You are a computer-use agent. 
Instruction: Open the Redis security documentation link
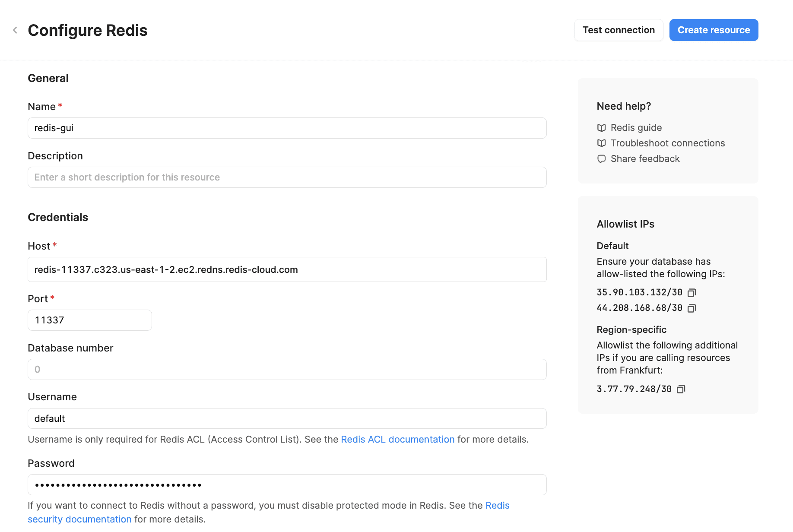click(79, 519)
